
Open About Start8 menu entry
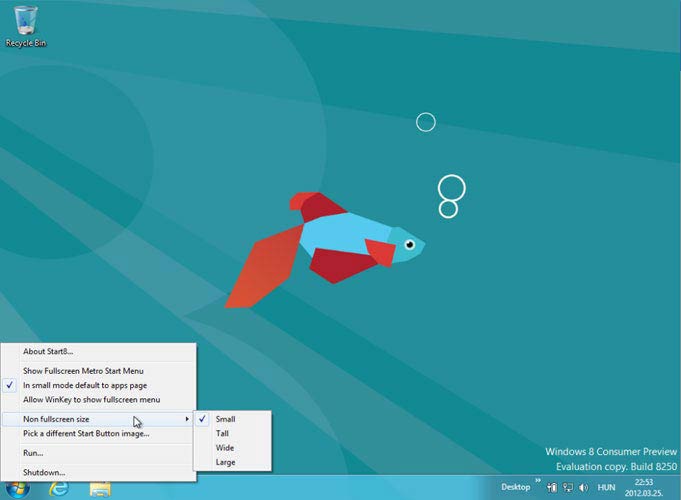click(48, 351)
